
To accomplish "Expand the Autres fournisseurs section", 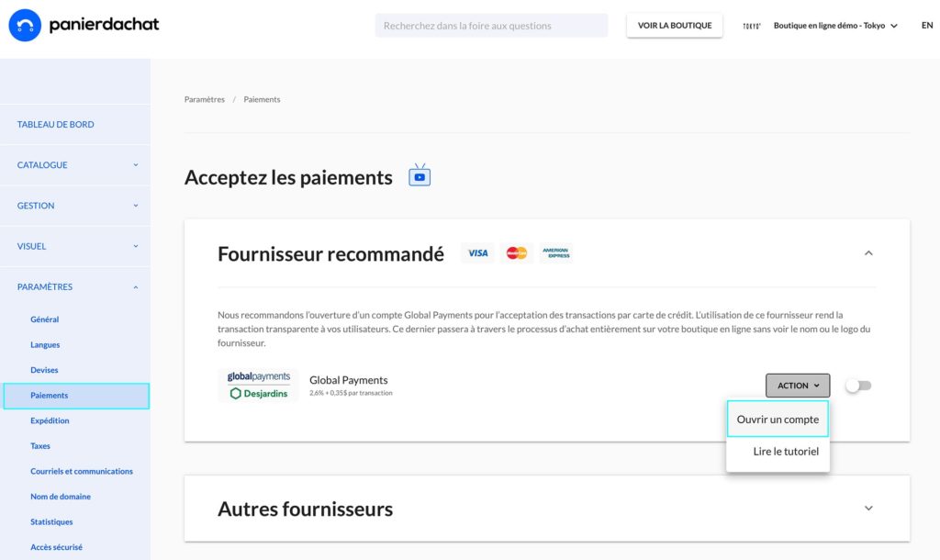I will click(x=868, y=508).
